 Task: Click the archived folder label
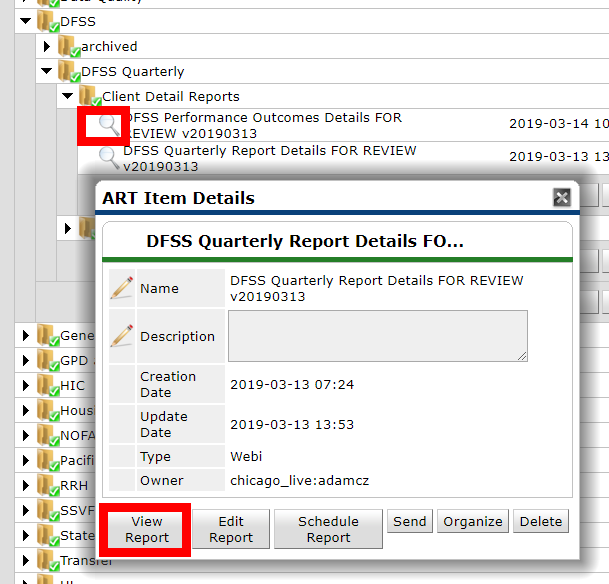[x=109, y=47]
